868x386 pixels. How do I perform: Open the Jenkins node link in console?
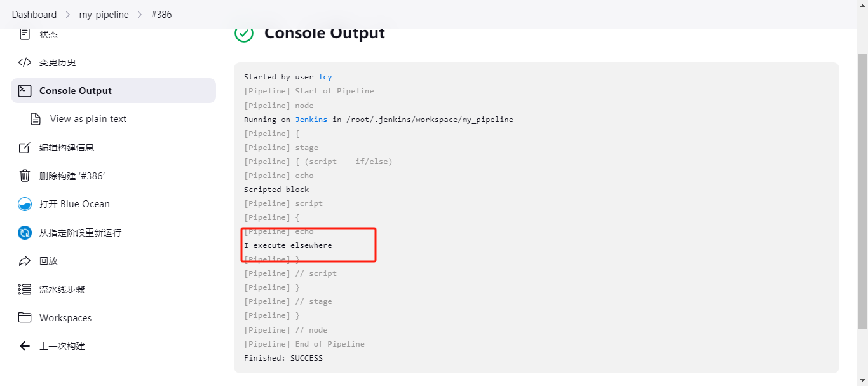click(x=311, y=120)
